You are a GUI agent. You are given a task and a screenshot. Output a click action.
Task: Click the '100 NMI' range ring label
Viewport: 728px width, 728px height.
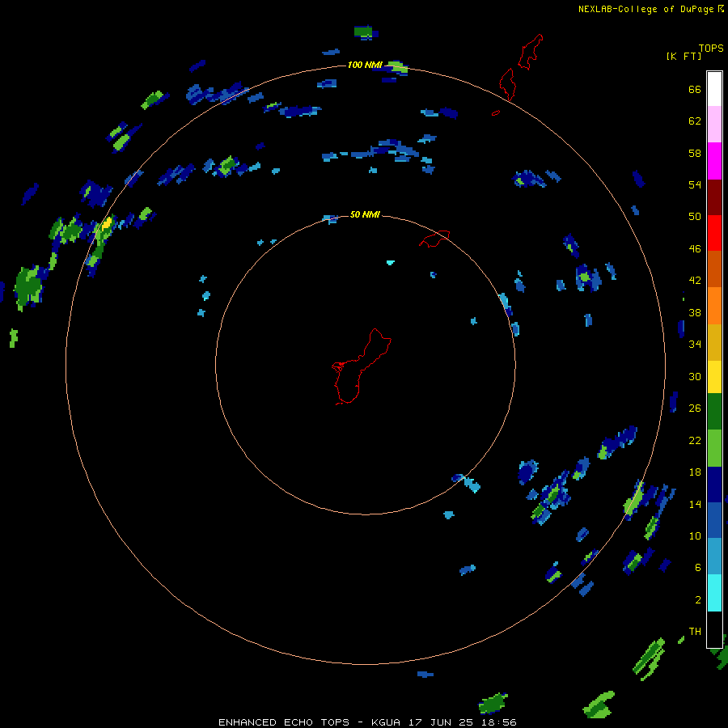point(365,65)
